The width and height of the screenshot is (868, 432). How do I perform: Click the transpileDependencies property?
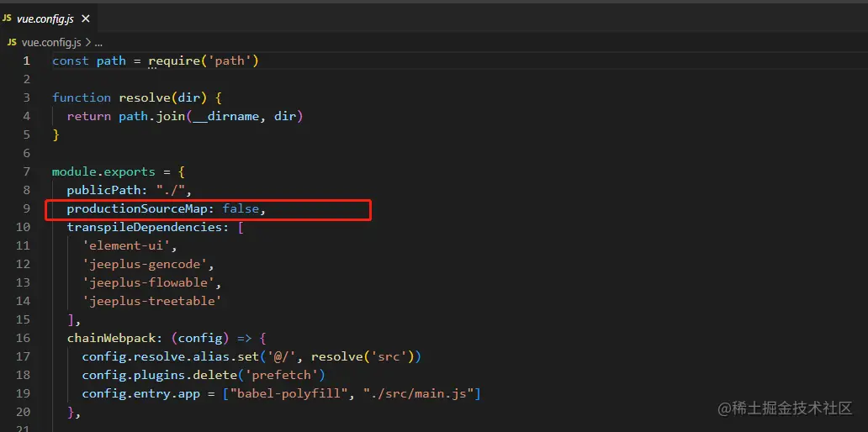(x=145, y=227)
